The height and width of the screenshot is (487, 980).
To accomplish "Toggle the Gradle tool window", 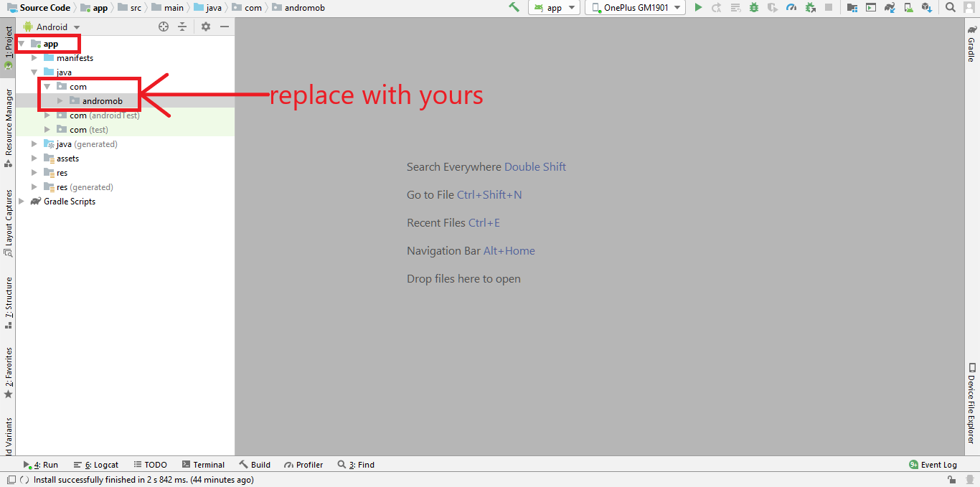I will point(971,44).
